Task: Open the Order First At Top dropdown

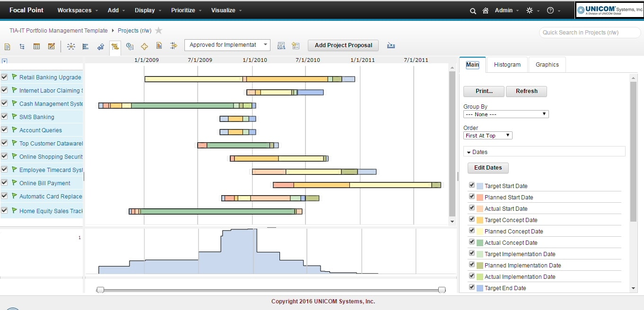Action: pyautogui.click(x=488, y=136)
